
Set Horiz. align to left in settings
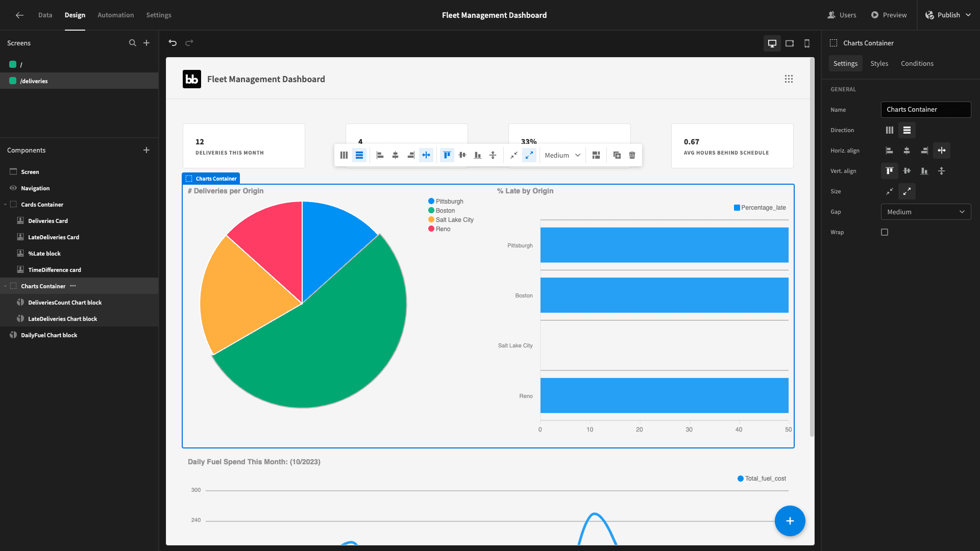[x=890, y=151]
